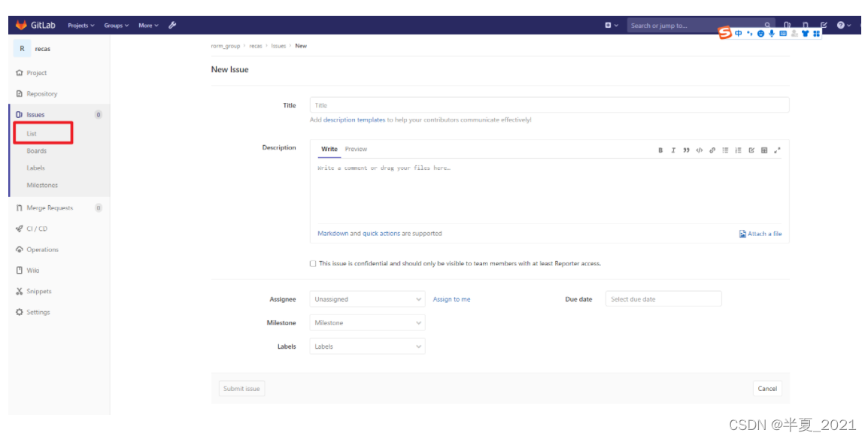Toggle fullscreen editor mode
The width and height of the screenshot is (868, 439).
click(777, 150)
